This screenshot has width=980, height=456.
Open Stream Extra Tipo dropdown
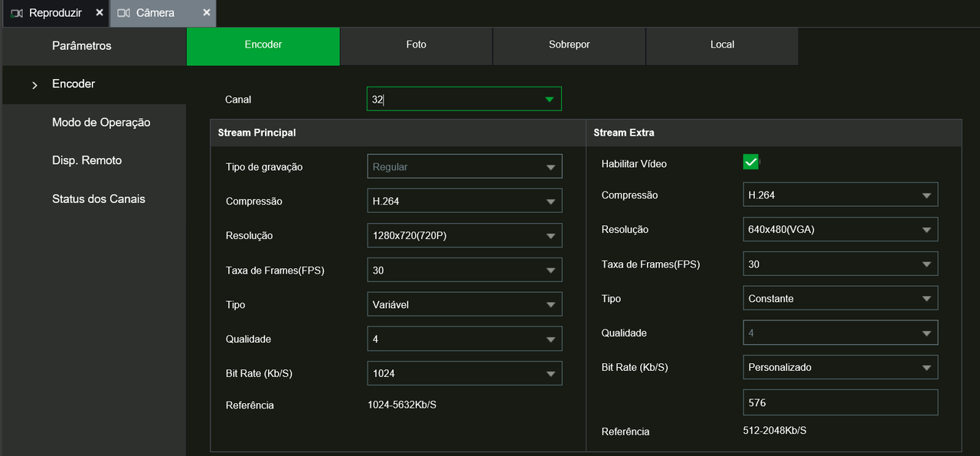pos(840,298)
